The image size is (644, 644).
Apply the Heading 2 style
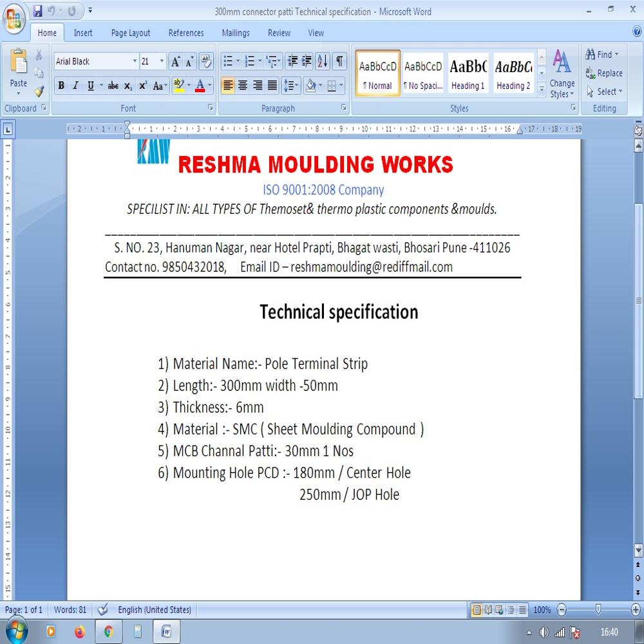tap(513, 73)
